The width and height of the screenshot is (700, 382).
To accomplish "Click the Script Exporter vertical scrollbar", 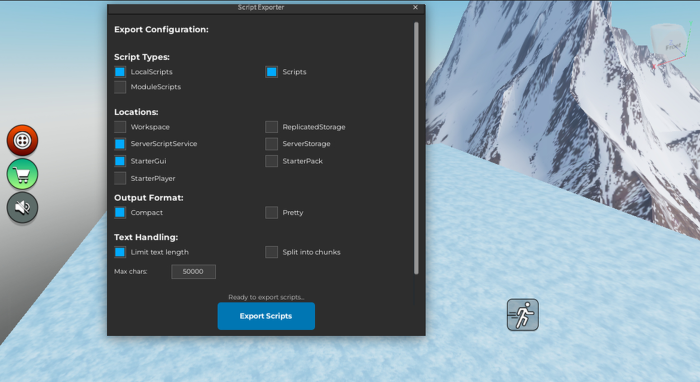I will 416,148.
